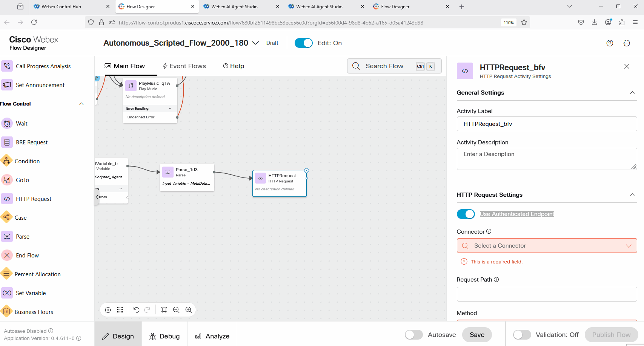Open the Debug tab
644x346 pixels.
(x=164, y=336)
